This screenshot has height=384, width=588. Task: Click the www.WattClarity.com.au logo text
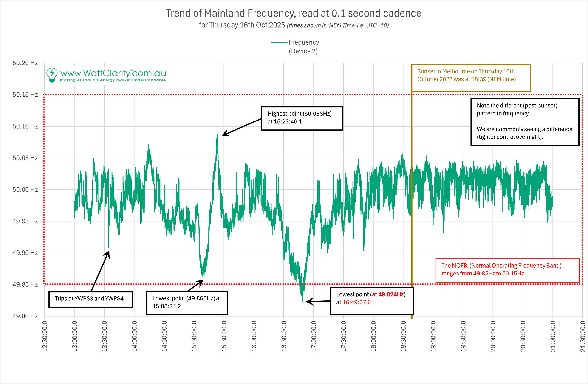pyautogui.click(x=113, y=73)
